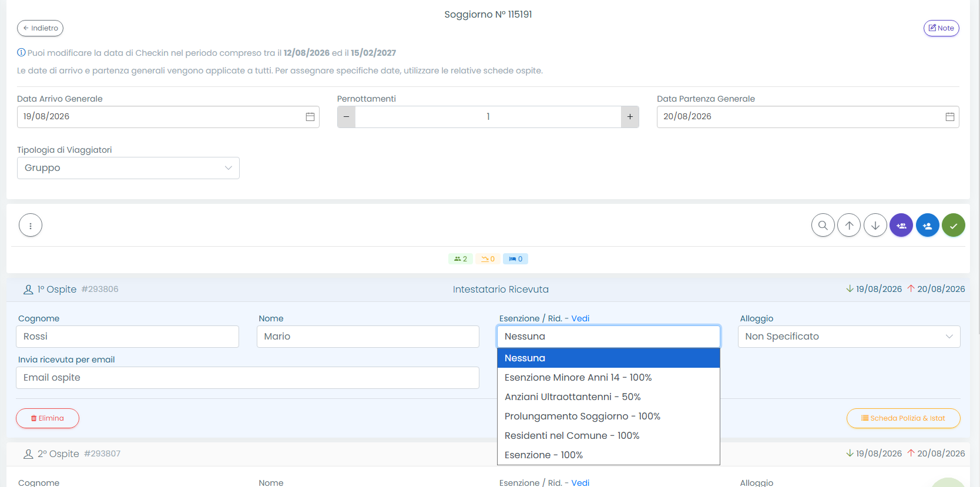Click the info icon beside the Checkin notice
This screenshot has width=980, height=487.
(21, 52)
